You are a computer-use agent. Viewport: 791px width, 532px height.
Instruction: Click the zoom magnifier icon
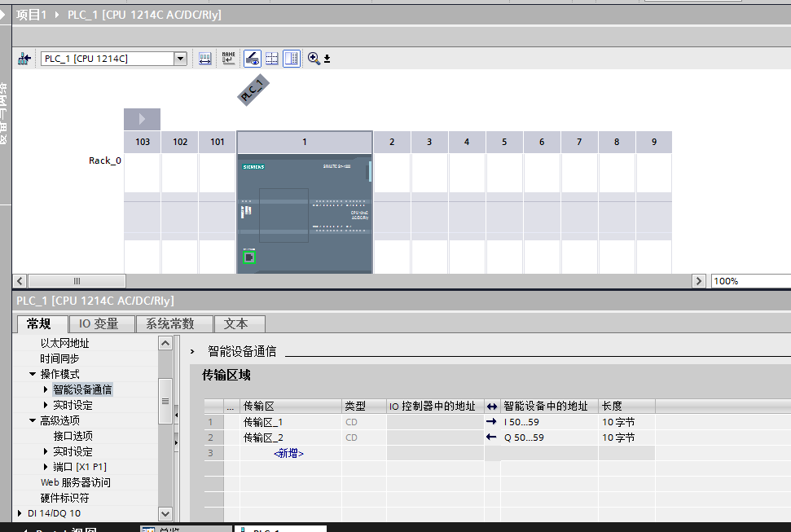pyautogui.click(x=314, y=59)
